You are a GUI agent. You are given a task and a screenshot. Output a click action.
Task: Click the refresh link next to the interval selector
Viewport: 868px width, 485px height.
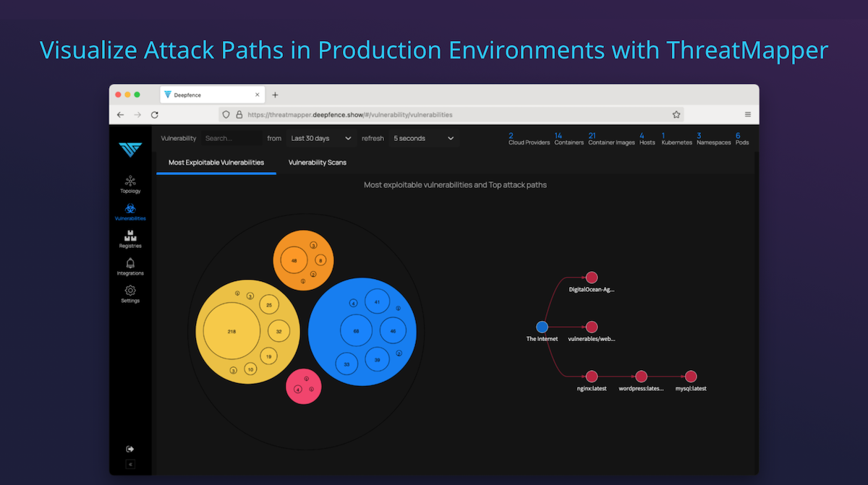click(x=373, y=138)
